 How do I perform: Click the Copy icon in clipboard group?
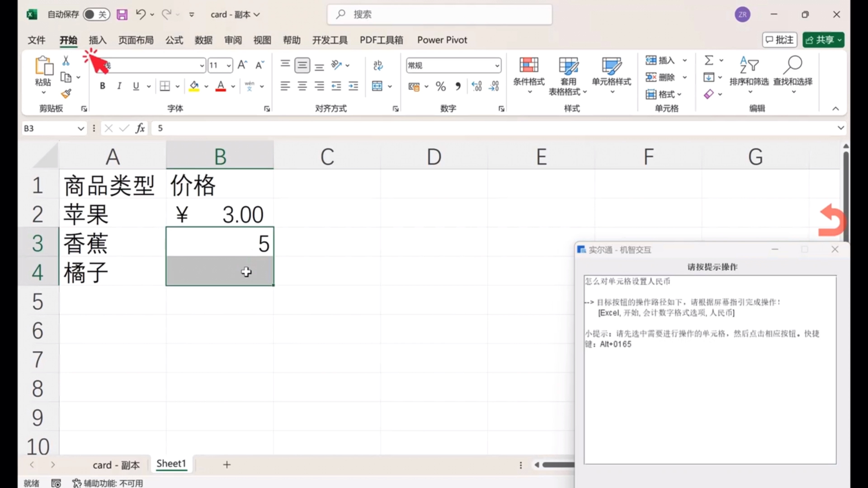point(66,77)
